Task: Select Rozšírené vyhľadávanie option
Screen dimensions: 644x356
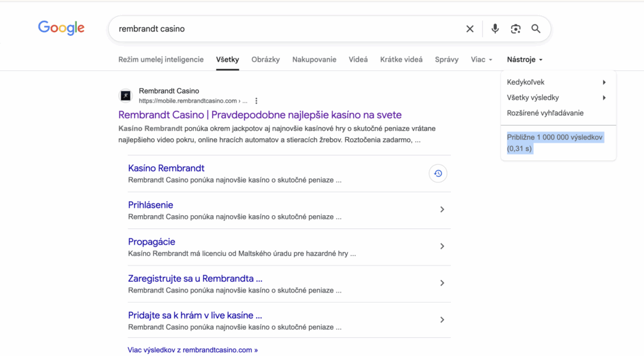Action: (545, 113)
